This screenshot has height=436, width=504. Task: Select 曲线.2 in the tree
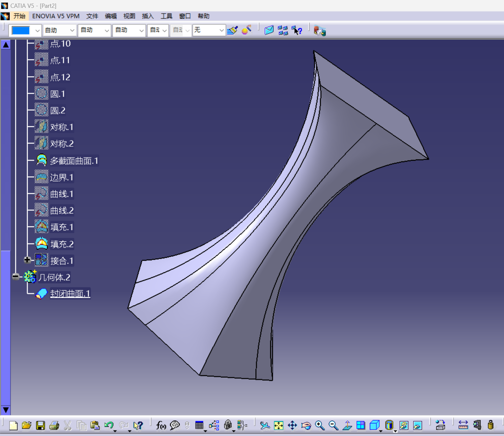[62, 211]
